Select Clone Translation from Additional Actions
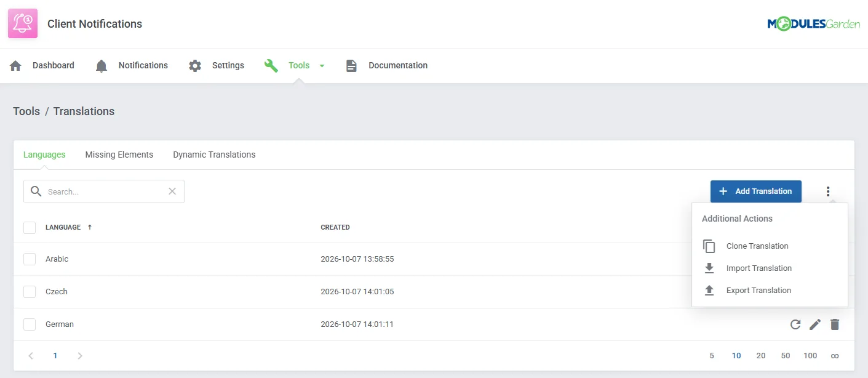Image resolution: width=868 pixels, height=378 pixels. point(757,246)
